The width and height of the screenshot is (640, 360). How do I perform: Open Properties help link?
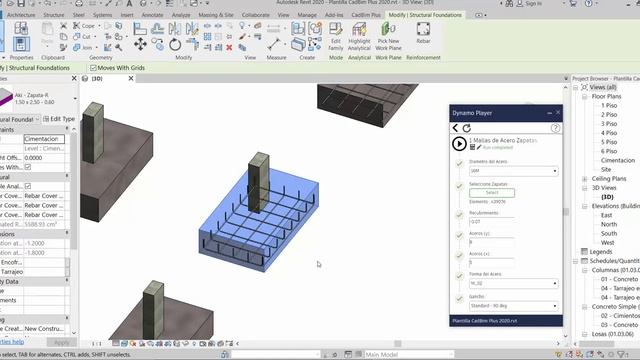(12, 342)
